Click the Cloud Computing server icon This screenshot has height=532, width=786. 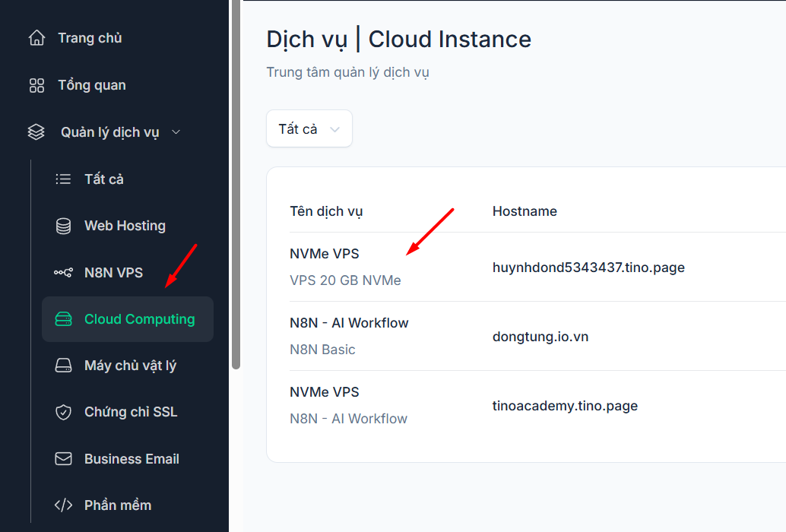[64, 319]
